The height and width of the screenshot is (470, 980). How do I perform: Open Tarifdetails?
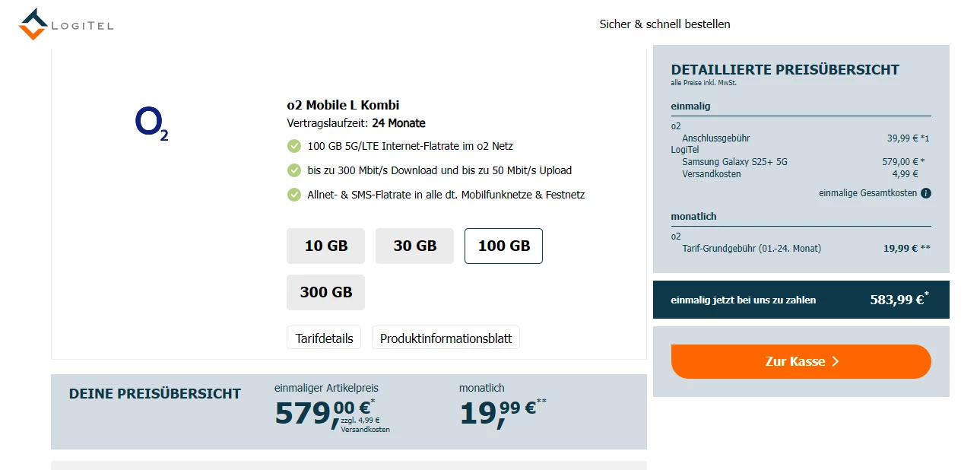(x=324, y=338)
